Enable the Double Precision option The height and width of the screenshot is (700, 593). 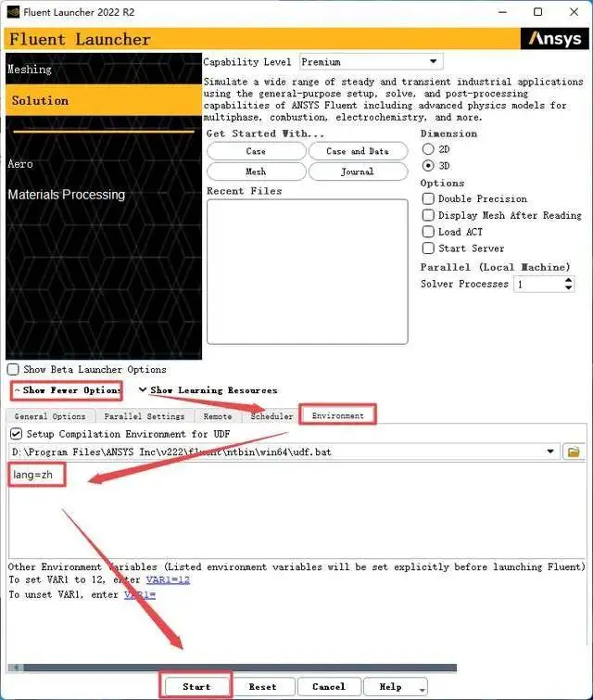click(428, 198)
